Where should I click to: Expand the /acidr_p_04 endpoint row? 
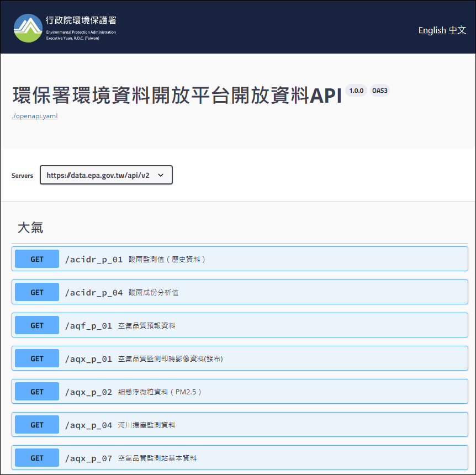point(240,292)
